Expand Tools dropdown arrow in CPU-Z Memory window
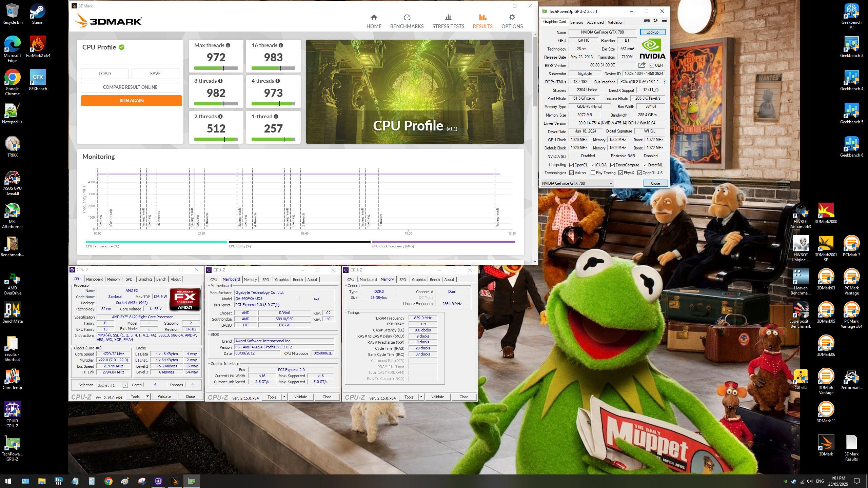 [421, 397]
